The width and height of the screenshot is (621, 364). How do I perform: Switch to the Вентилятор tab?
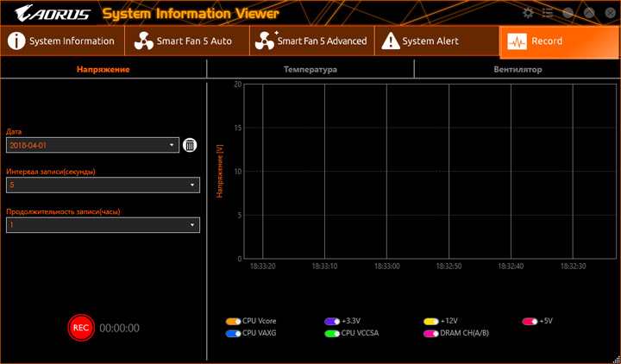[x=517, y=69]
